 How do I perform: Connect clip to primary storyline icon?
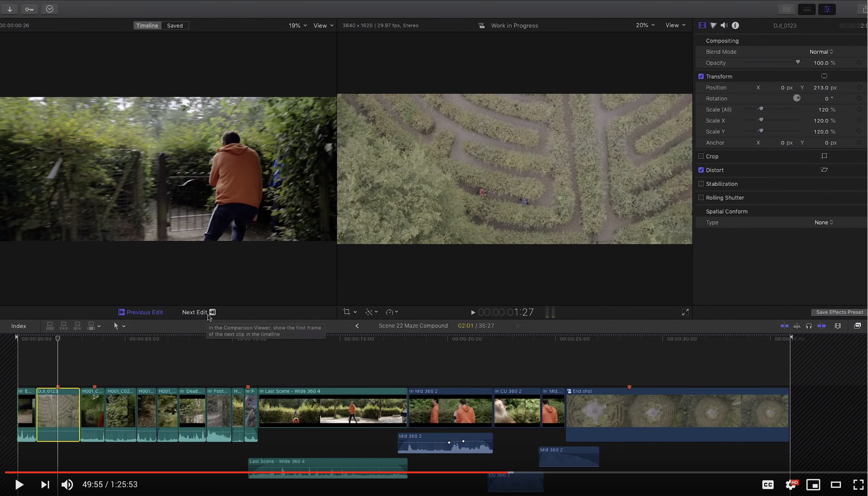click(x=50, y=326)
